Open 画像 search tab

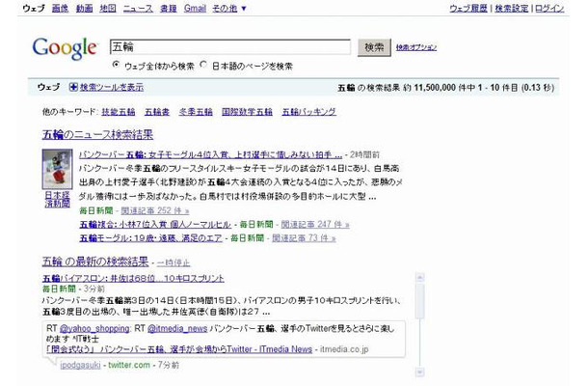(x=60, y=9)
